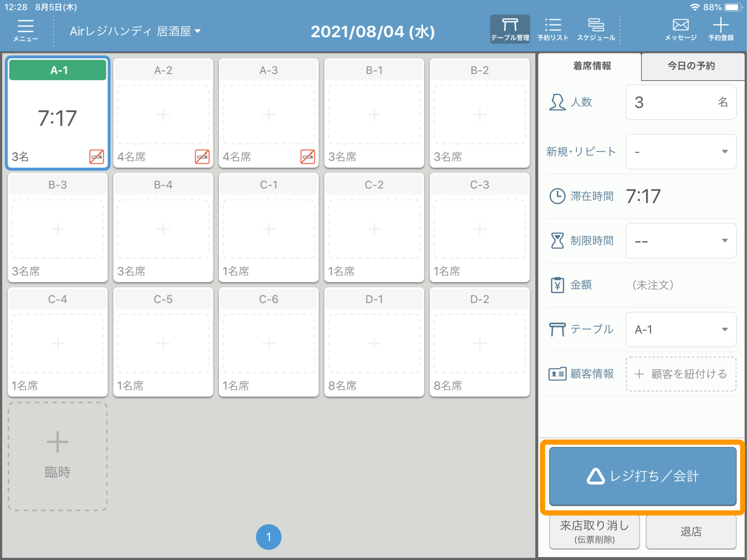Tap the レジ打ち／会計 button
747x560 pixels.
click(x=643, y=476)
